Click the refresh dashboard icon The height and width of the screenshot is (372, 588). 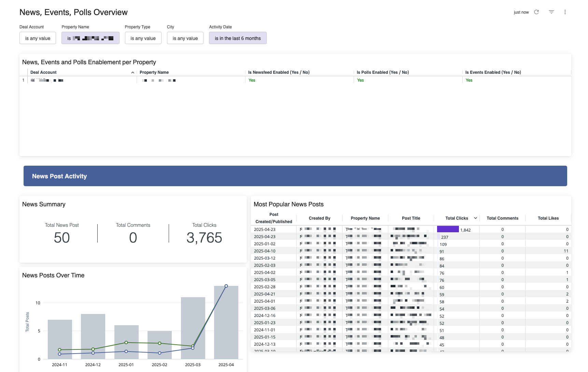536,12
